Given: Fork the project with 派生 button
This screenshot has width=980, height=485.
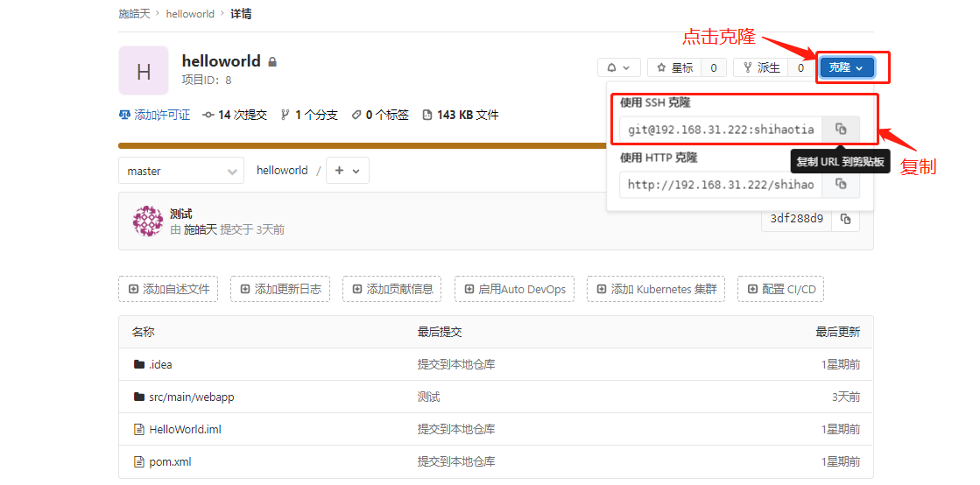Looking at the screenshot, I should click(x=761, y=67).
